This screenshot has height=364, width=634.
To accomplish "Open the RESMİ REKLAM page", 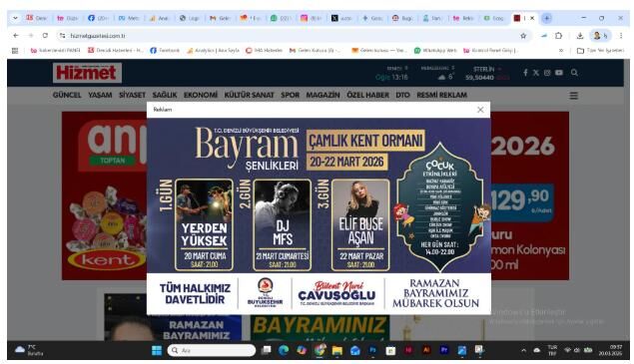I will pos(441,95).
